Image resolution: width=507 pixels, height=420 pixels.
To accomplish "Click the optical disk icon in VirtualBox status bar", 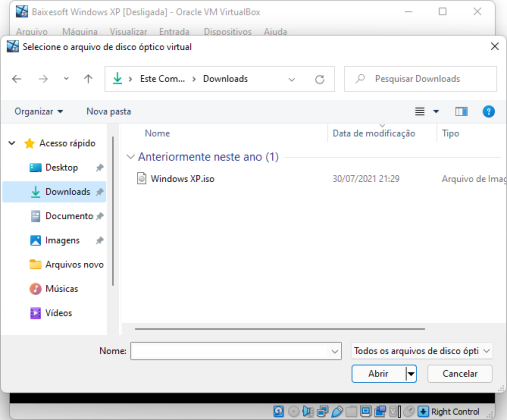I will [x=293, y=412].
